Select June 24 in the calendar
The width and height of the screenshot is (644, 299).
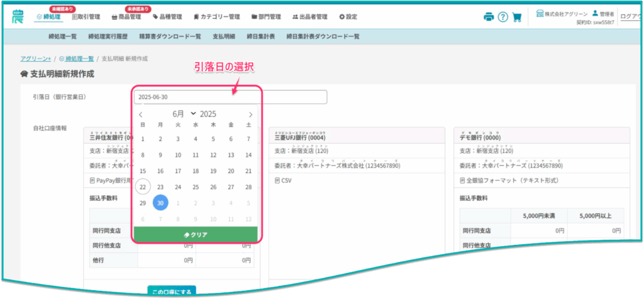point(178,187)
